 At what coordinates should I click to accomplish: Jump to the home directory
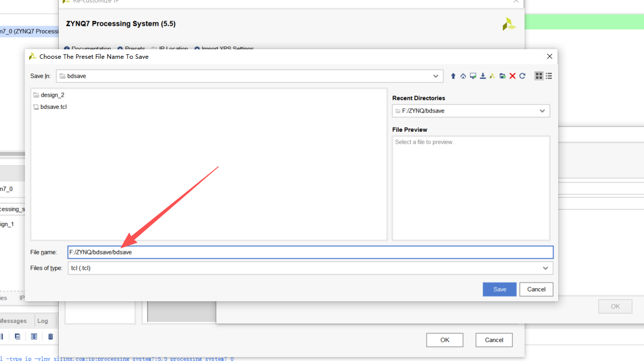463,76
